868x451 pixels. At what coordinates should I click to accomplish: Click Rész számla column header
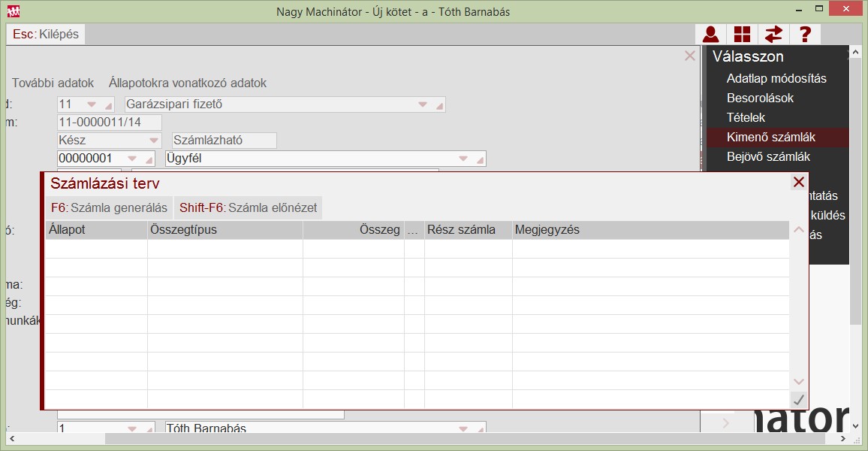(x=469, y=230)
